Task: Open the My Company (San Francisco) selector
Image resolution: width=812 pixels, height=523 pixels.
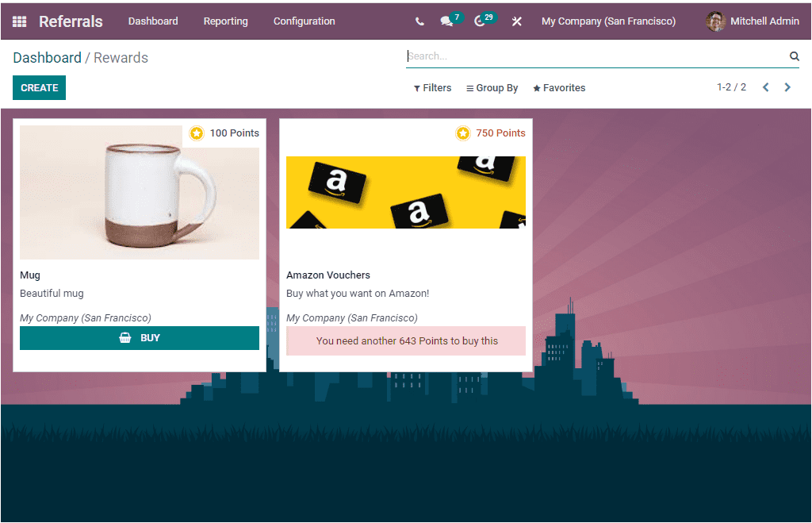Action: pyautogui.click(x=608, y=21)
